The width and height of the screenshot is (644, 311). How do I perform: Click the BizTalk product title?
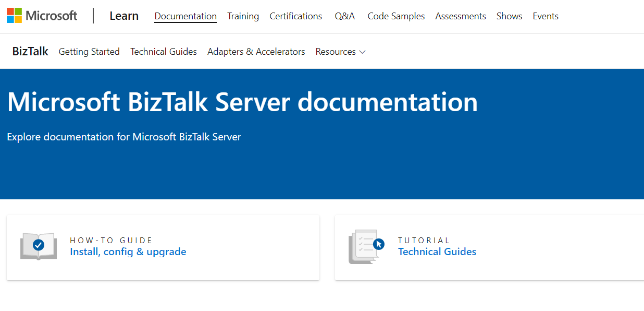click(x=30, y=51)
